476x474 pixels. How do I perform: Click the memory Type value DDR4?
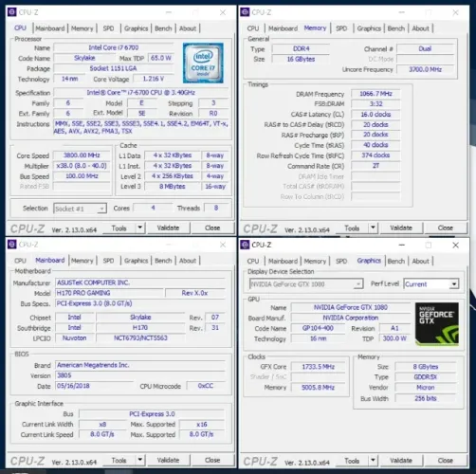point(301,49)
